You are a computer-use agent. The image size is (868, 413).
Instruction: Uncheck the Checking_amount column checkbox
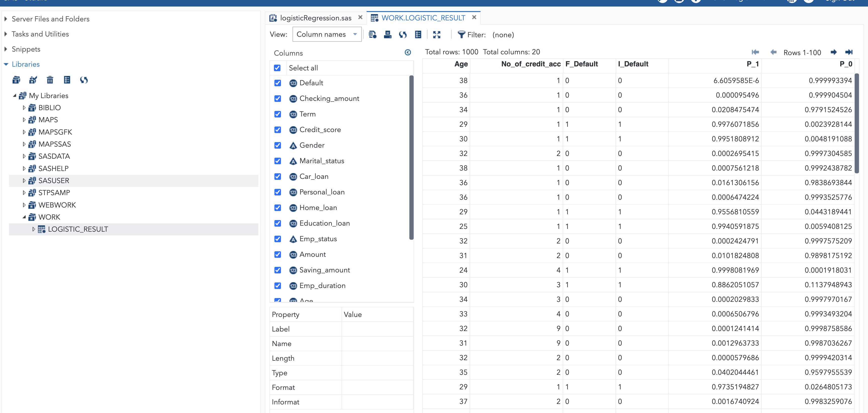coord(278,98)
